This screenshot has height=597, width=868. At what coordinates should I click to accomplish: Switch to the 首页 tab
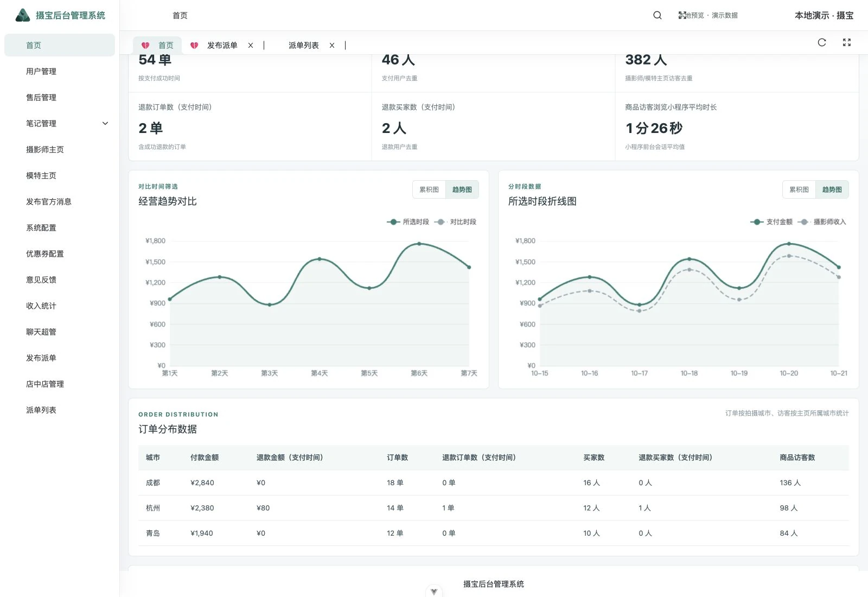(x=157, y=46)
